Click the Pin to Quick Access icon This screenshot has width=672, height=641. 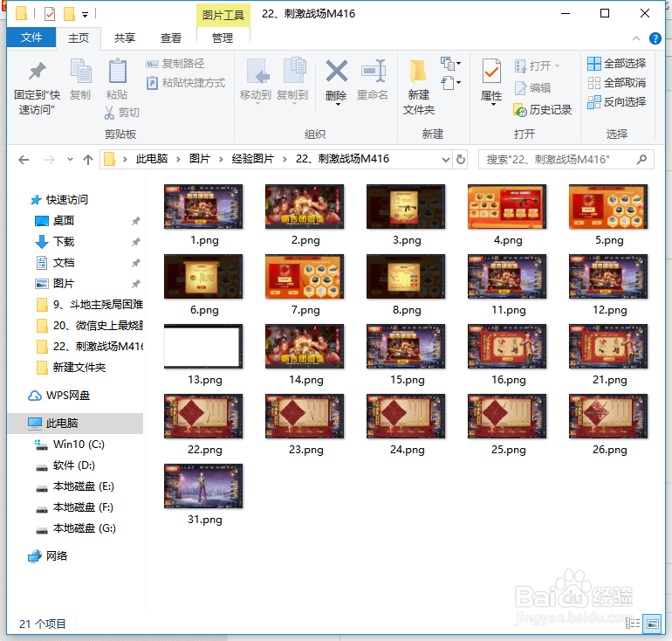37,72
